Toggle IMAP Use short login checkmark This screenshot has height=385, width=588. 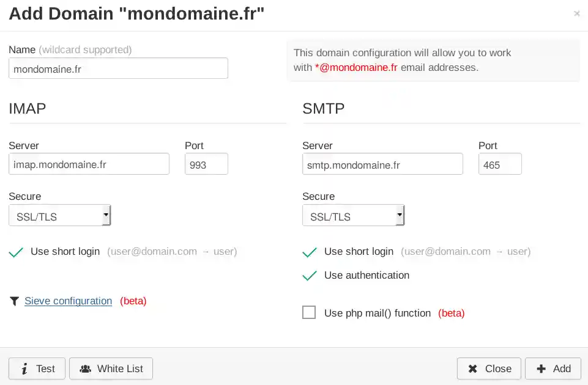coord(17,252)
